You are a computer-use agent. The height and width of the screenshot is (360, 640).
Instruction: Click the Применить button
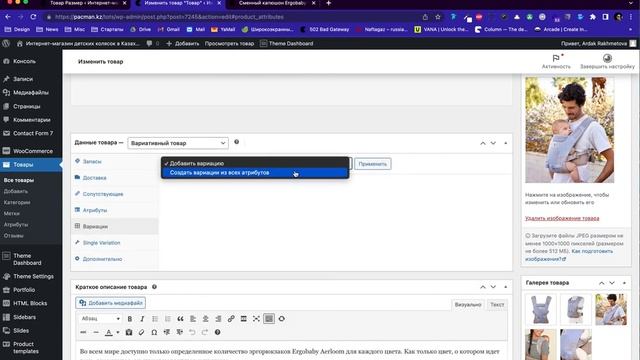[372, 164]
